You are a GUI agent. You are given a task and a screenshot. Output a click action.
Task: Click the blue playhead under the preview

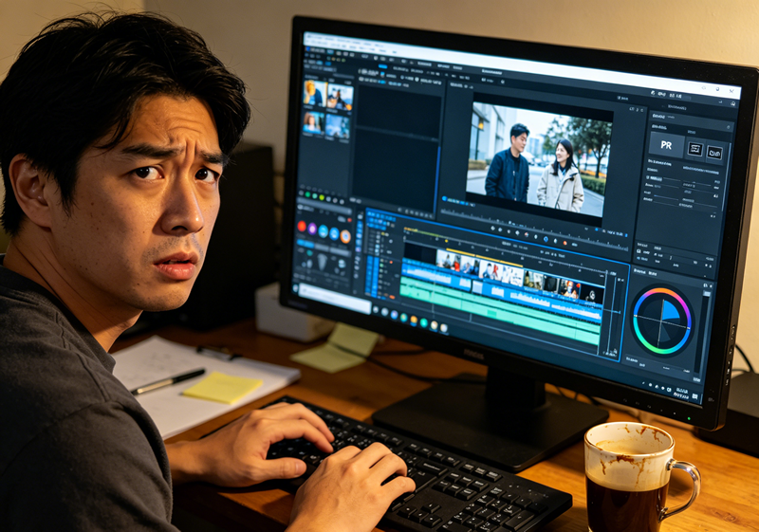coord(444,198)
